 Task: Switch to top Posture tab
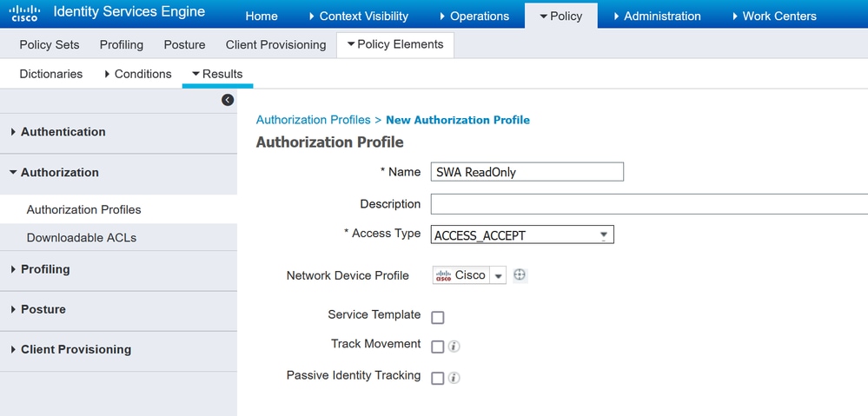[184, 45]
